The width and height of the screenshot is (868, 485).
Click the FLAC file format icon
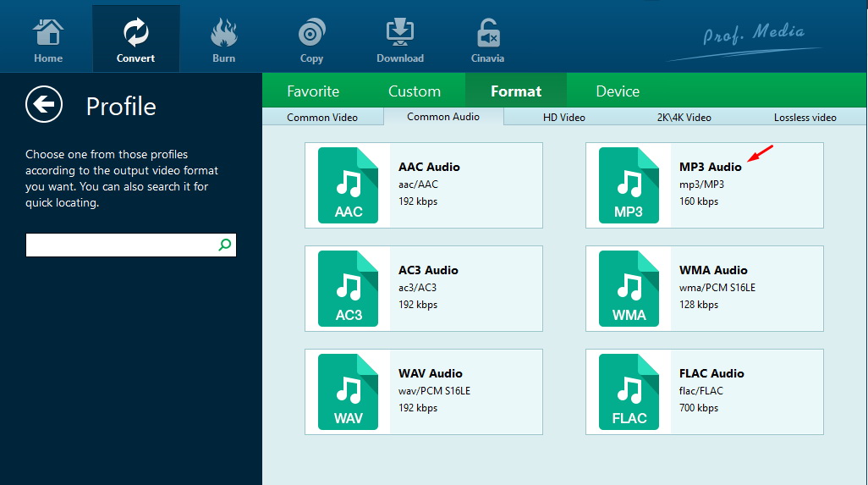629,392
